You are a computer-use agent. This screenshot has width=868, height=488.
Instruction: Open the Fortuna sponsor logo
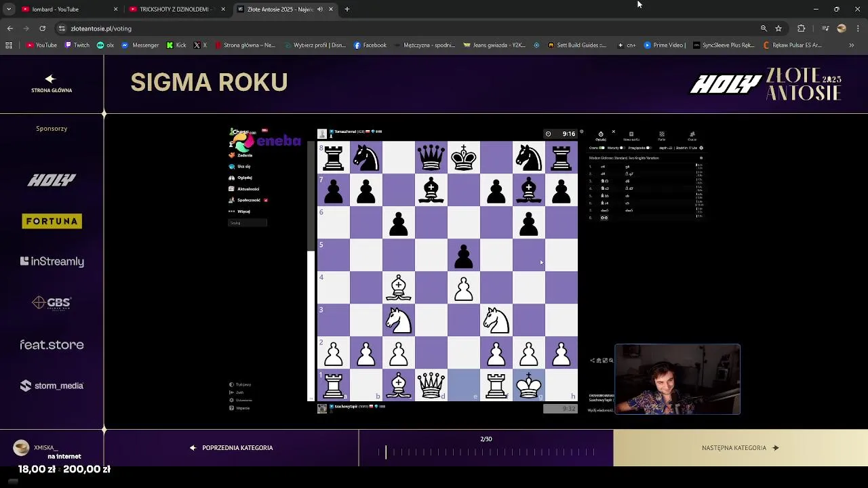[x=52, y=221]
